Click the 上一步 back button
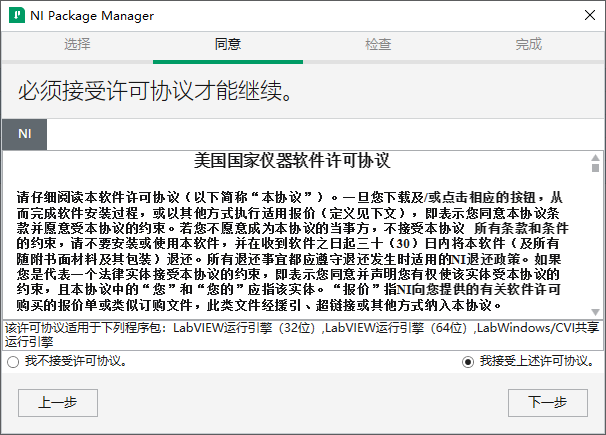Screen dimensions: 606x435 [58, 402]
